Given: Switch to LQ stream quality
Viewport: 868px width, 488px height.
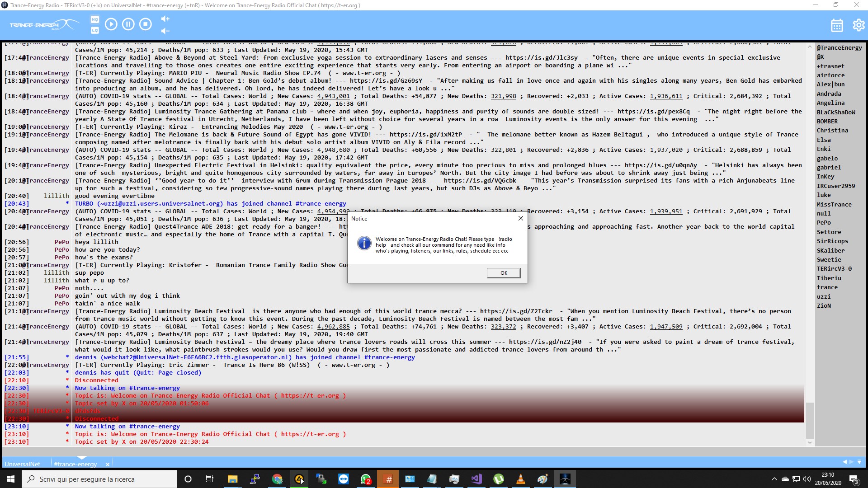Looking at the screenshot, I should [x=94, y=30].
